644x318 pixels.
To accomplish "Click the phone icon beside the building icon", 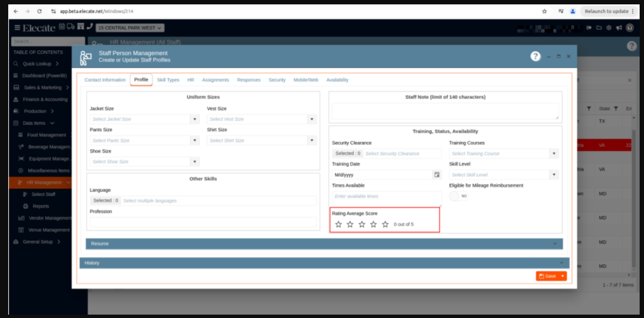I will coord(90,27).
